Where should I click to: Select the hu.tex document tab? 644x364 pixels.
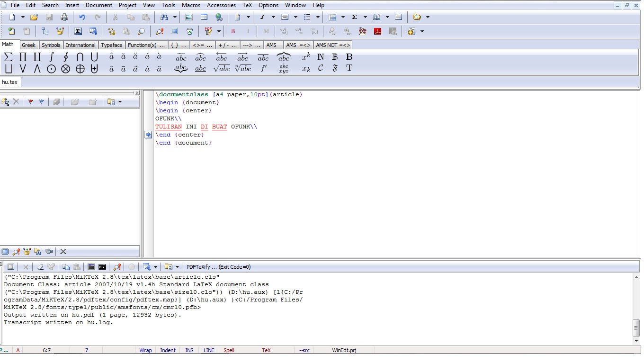click(10, 82)
